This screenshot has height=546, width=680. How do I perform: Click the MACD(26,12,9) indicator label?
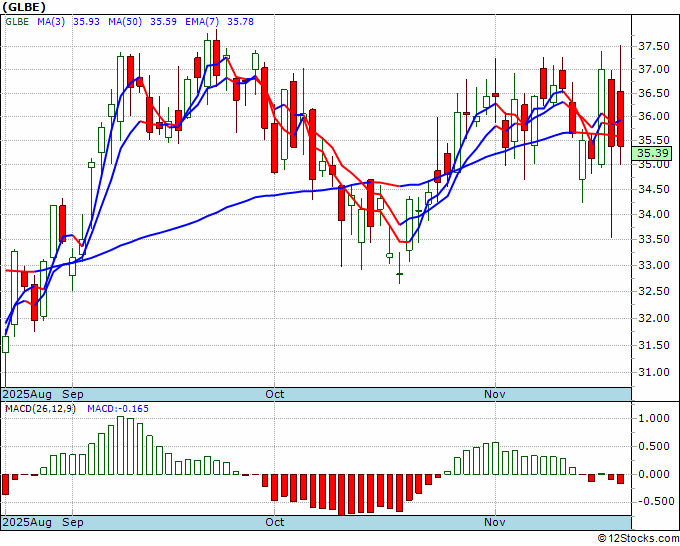tap(40, 409)
